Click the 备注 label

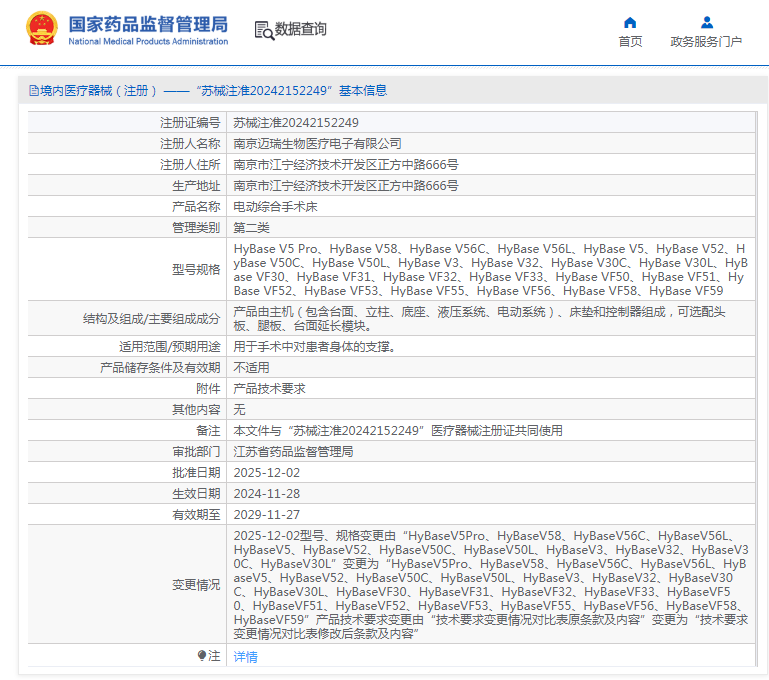208,431
